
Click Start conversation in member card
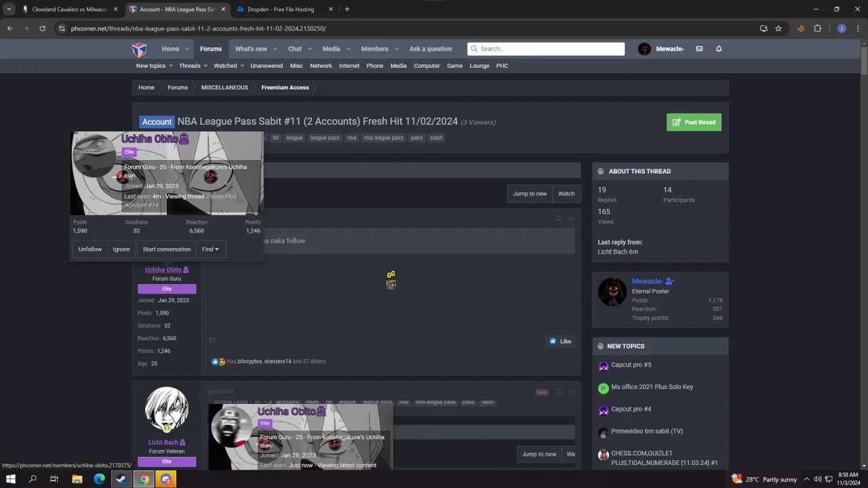167,249
